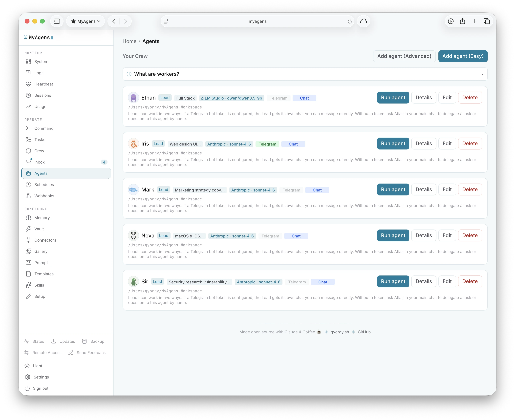Open a new browser tab

[475, 21]
